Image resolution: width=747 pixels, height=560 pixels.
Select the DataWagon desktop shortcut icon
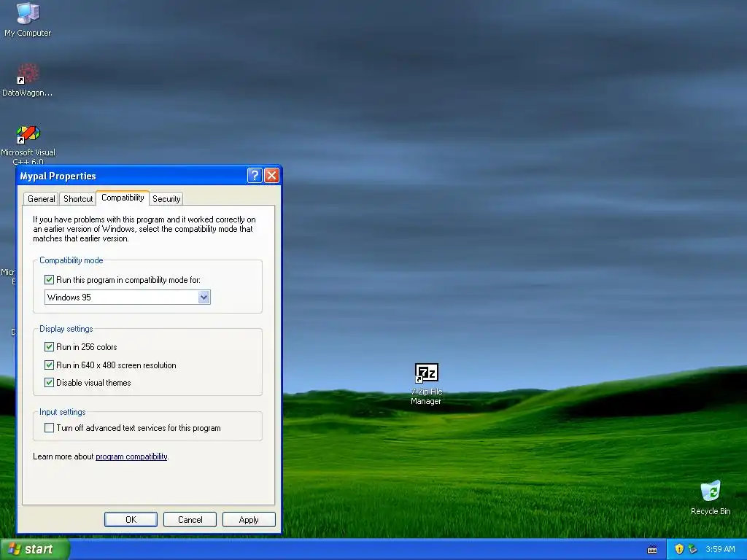click(x=28, y=79)
